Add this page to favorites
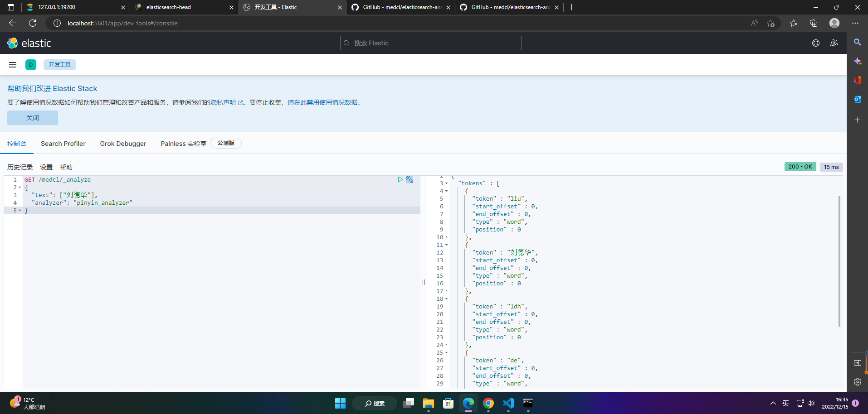The width and height of the screenshot is (868, 414). click(770, 23)
